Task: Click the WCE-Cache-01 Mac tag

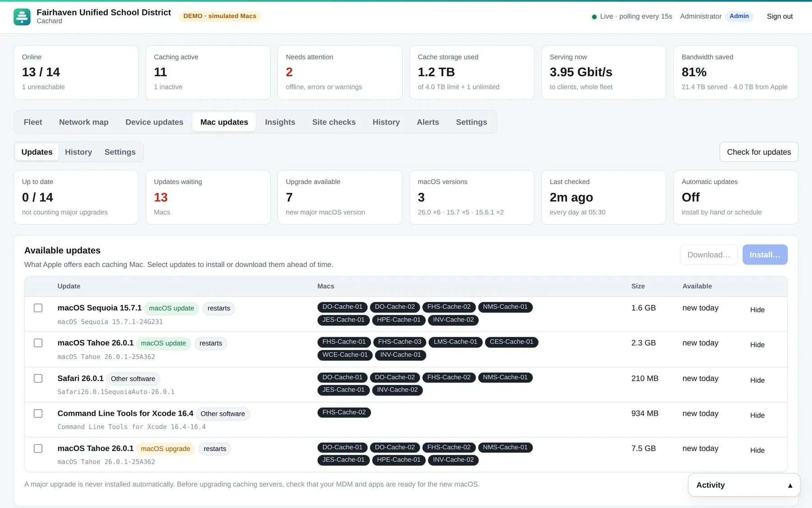Action: click(345, 355)
